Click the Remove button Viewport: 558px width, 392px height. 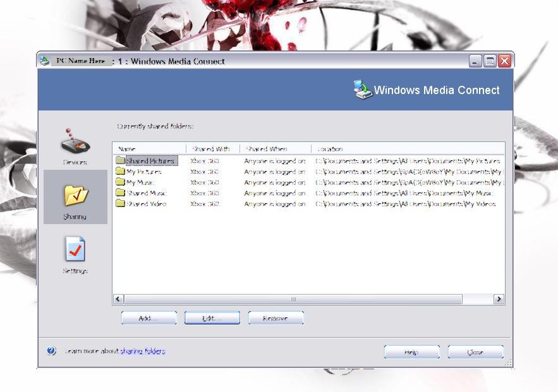(x=276, y=318)
